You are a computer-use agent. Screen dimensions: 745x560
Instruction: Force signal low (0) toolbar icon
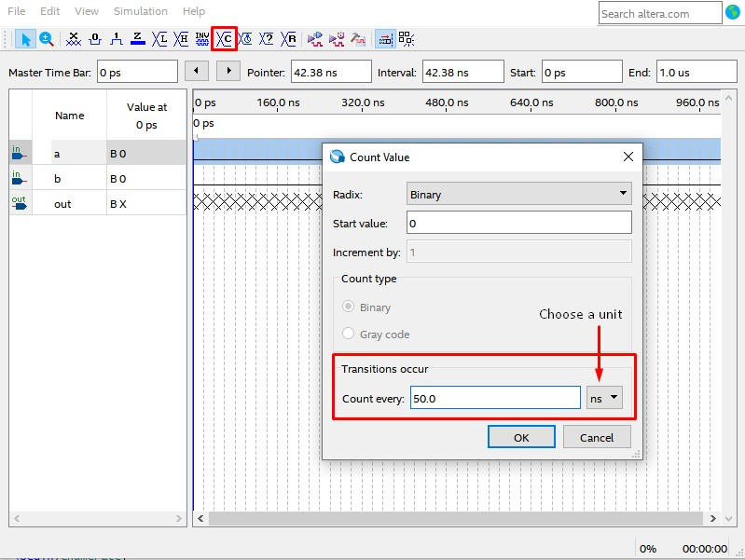pyautogui.click(x=95, y=39)
